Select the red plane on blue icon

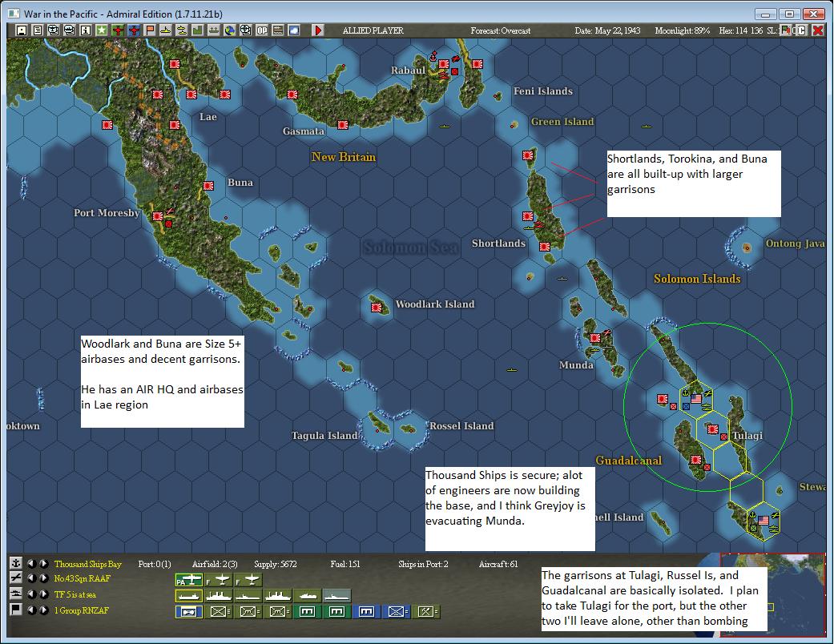click(x=134, y=30)
